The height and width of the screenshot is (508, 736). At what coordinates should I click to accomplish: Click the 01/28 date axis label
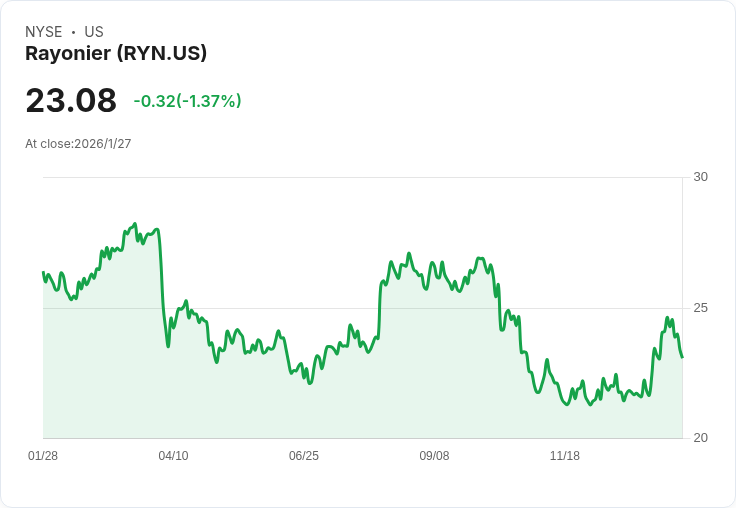click(x=43, y=456)
